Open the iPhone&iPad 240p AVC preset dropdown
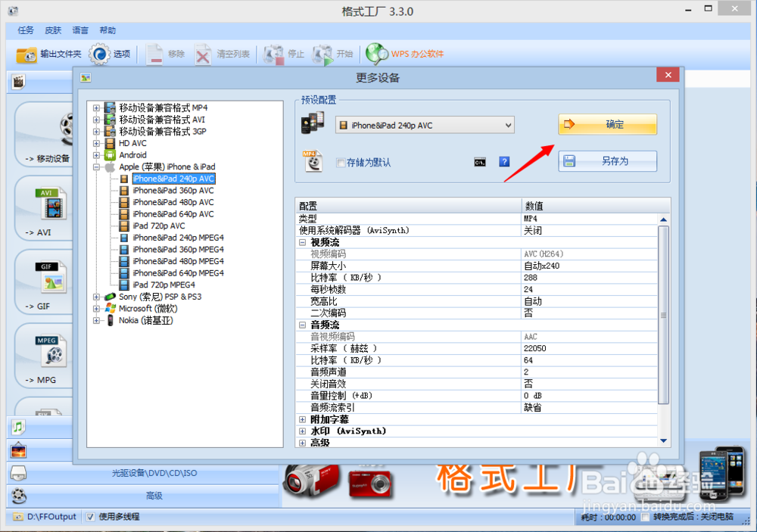The height and width of the screenshot is (532, 757). [425, 126]
